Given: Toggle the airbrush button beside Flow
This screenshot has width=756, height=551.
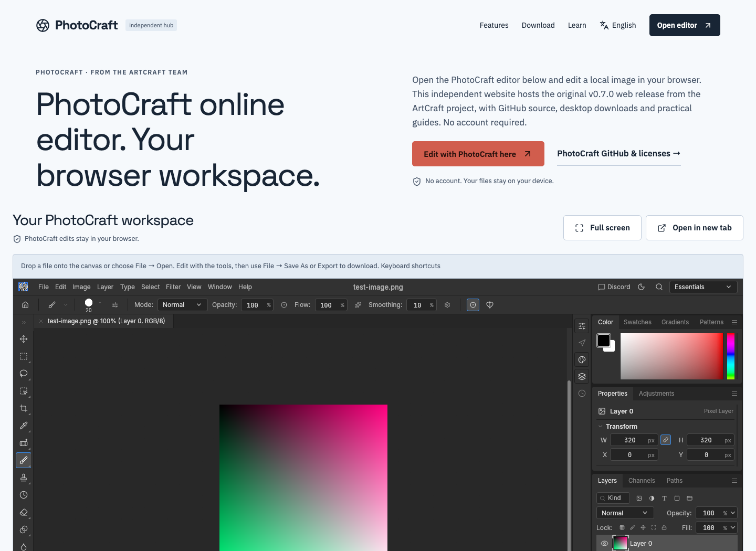Looking at the screenshot, I should tap(358, 305).
